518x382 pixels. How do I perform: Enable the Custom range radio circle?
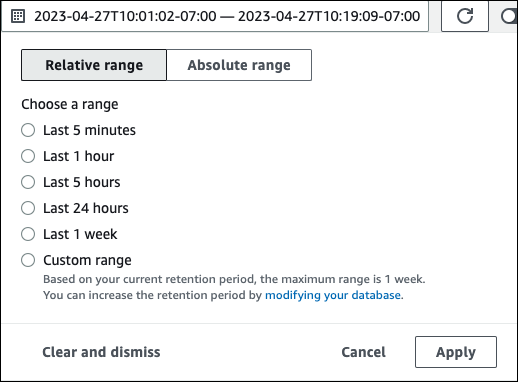[28, 260]
